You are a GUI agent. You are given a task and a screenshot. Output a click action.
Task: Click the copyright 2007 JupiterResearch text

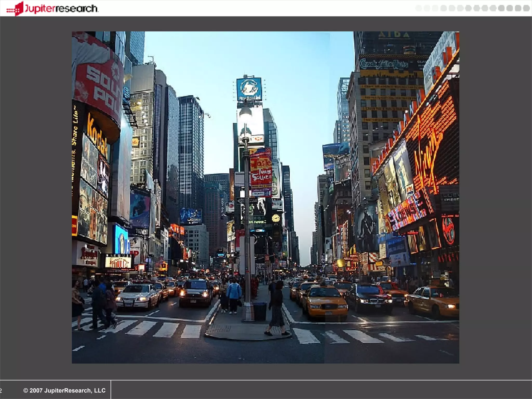pyautogui.click(x=64, y=390)
